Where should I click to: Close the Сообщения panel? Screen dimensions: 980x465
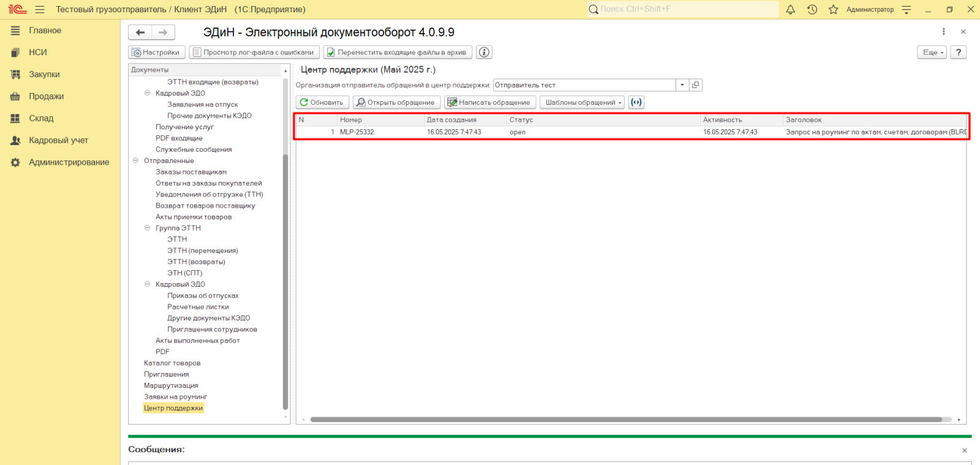pyautogui.click(x=965, y=450)
